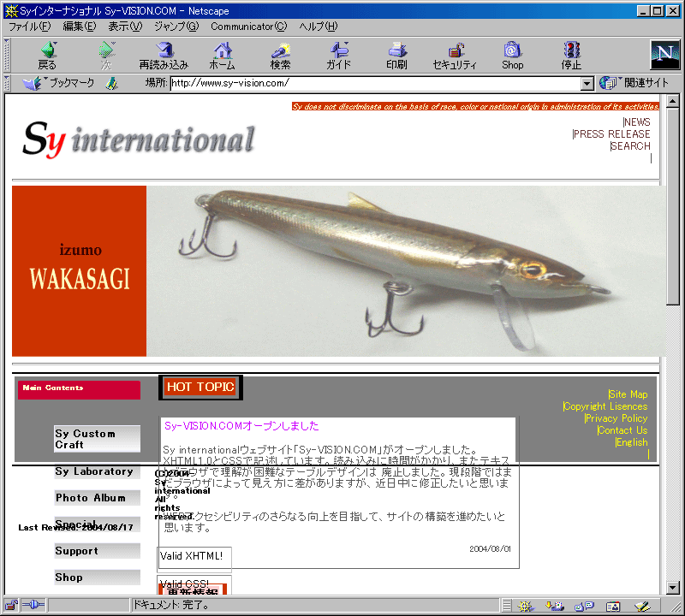Open the Site Map link
Image resolution: width=685 pixels, height=616 pixels.
pyautogui.click(x=628, y=394)
